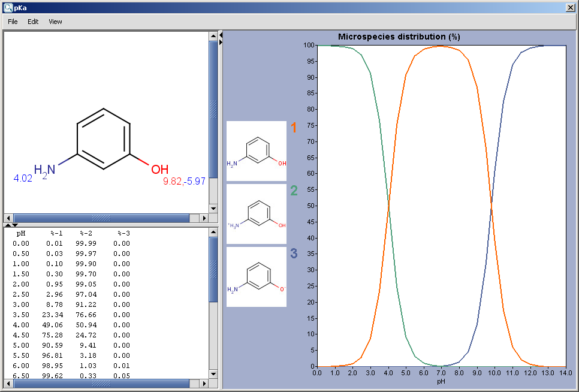The width and height of the screenshot is (579, 392).
Task: Open the File menu
Action: [13, 22]
